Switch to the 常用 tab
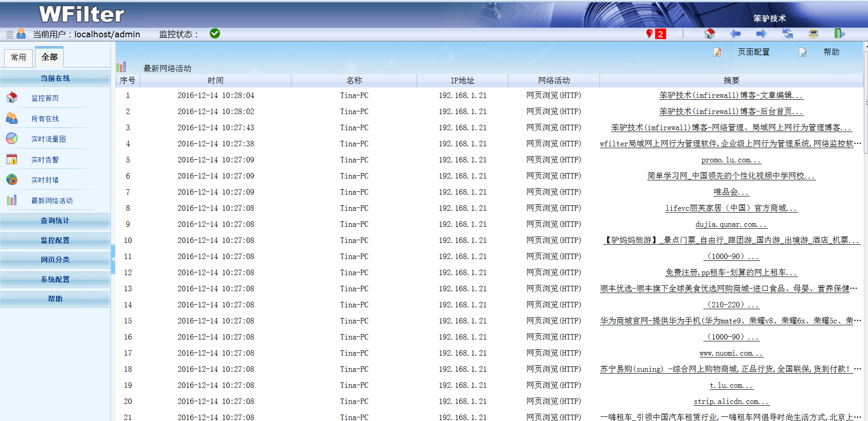868x421 pixels. click(18, 58)
